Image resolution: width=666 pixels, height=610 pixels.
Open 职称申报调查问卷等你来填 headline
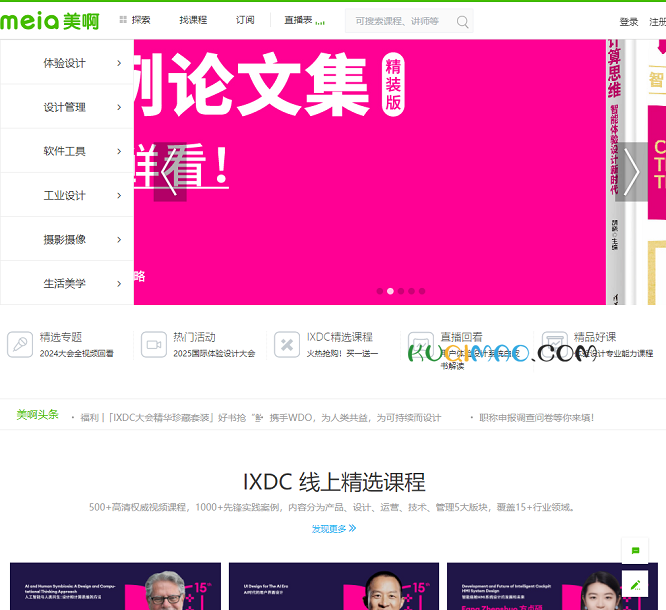(536, 418)
